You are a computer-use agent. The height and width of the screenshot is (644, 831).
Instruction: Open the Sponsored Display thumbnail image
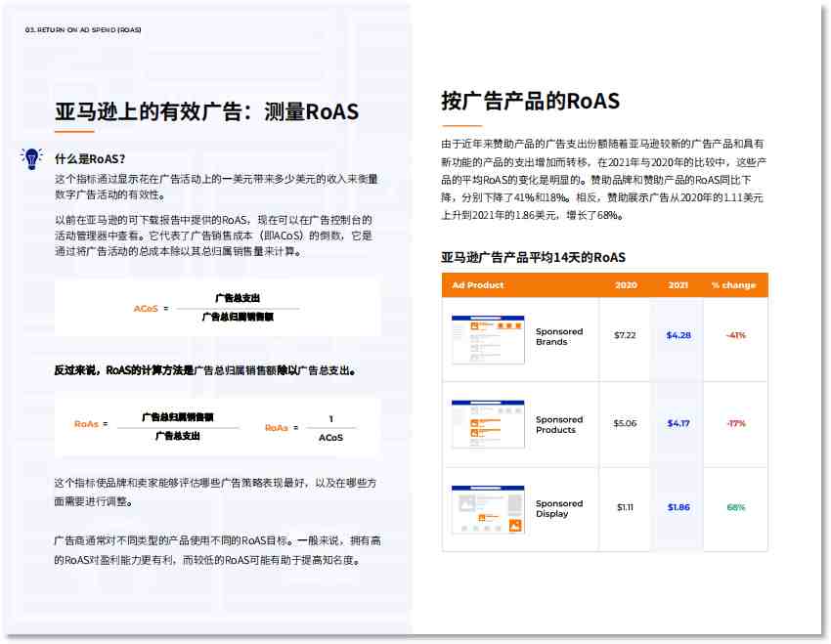[488, 509]
